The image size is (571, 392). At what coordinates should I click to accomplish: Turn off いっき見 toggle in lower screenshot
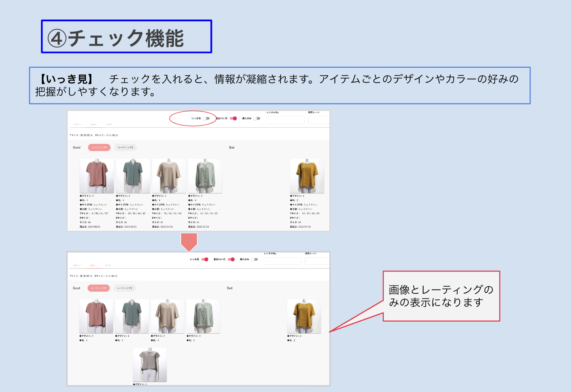tap(205, 259)
